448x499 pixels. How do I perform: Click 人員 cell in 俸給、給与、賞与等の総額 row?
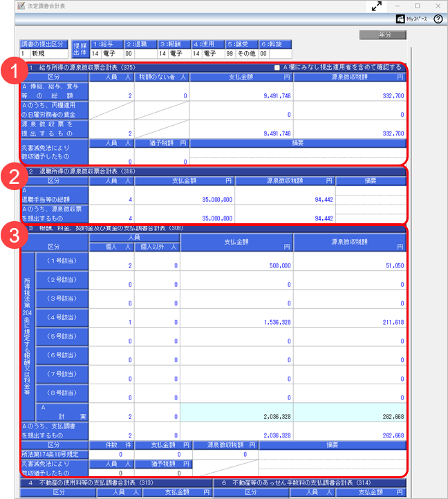click(111, 91)
